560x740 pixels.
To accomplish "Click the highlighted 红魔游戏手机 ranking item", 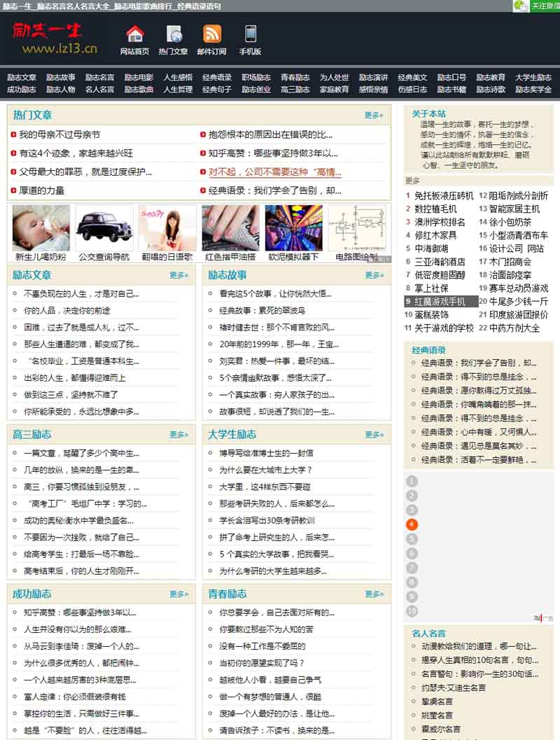I will (440, 301).
